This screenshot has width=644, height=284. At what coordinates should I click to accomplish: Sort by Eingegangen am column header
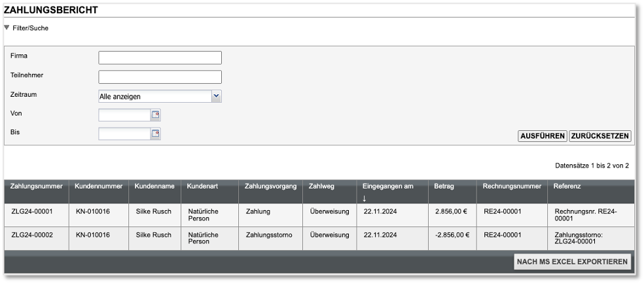click(x=388, y=186)
